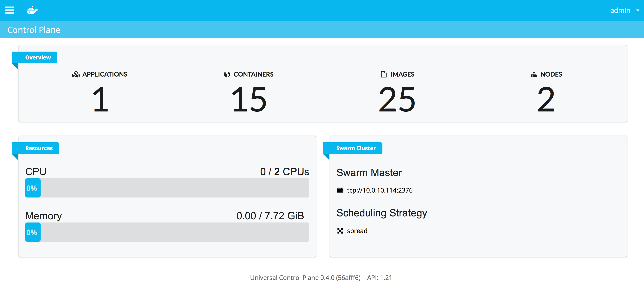This screenshot has width=644, height=286.
Task: Click the Memory 0% indicator
Action: [x=33, y=232]
